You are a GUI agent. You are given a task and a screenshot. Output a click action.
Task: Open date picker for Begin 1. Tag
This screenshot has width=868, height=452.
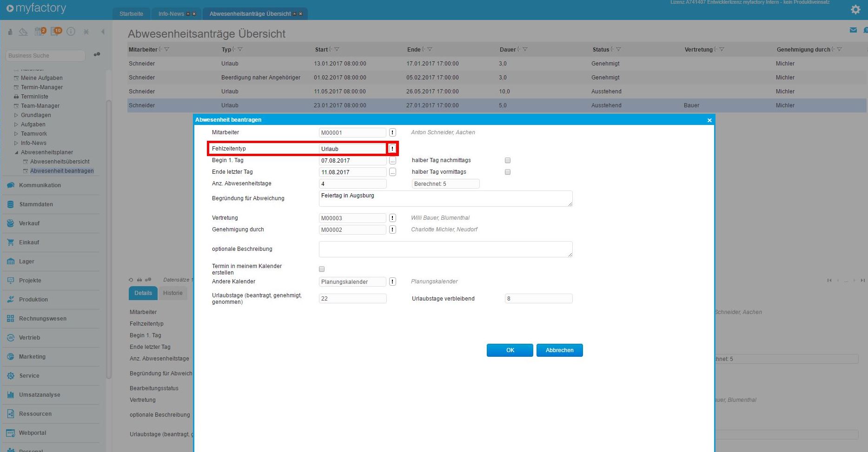[392, 161]
